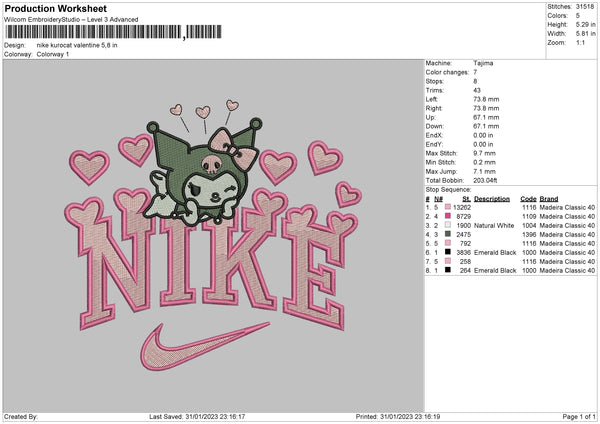
Task: Select the Max Jump value 7.1 mm
Action: pos(484,171)
